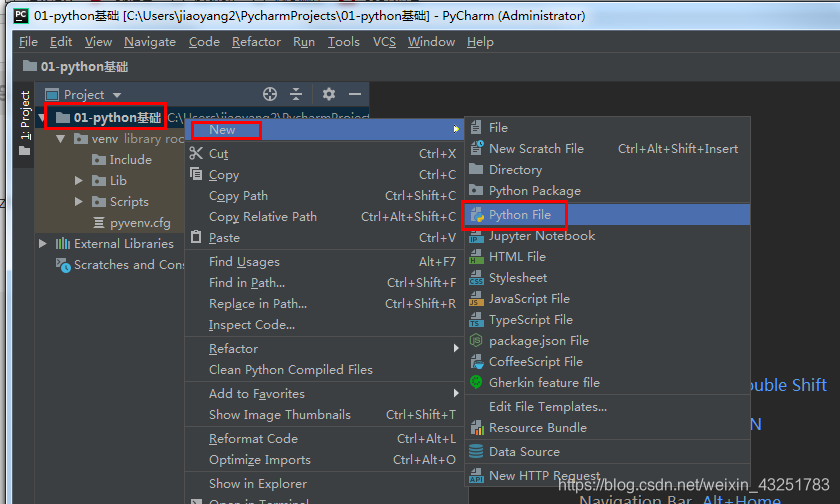840x504 pixels.
Task: Open the Refactor submenu arrow
Action: 455,348
